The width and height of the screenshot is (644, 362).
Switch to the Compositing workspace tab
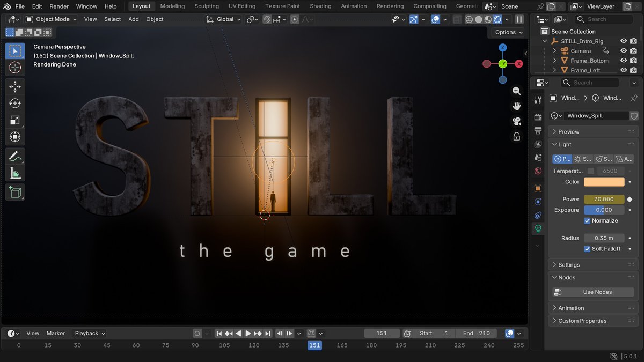point(429,6)
